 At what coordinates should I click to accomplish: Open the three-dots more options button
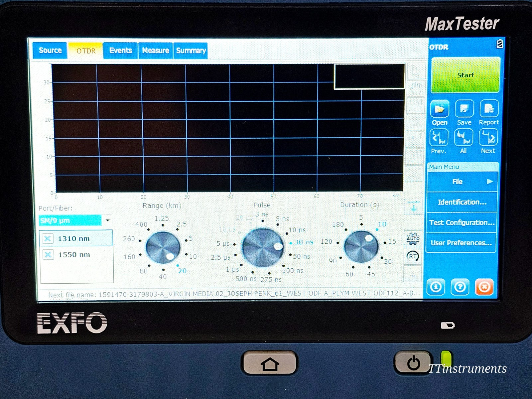(x=412, y=276)
